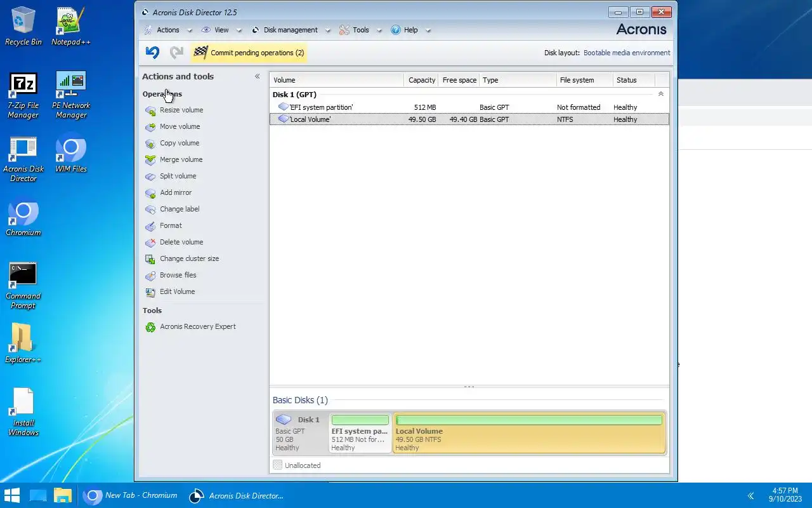Image resolution: width=812 pixels, height=508 pixels.
Task: Click the Format icon
Action: click(150, 226)
